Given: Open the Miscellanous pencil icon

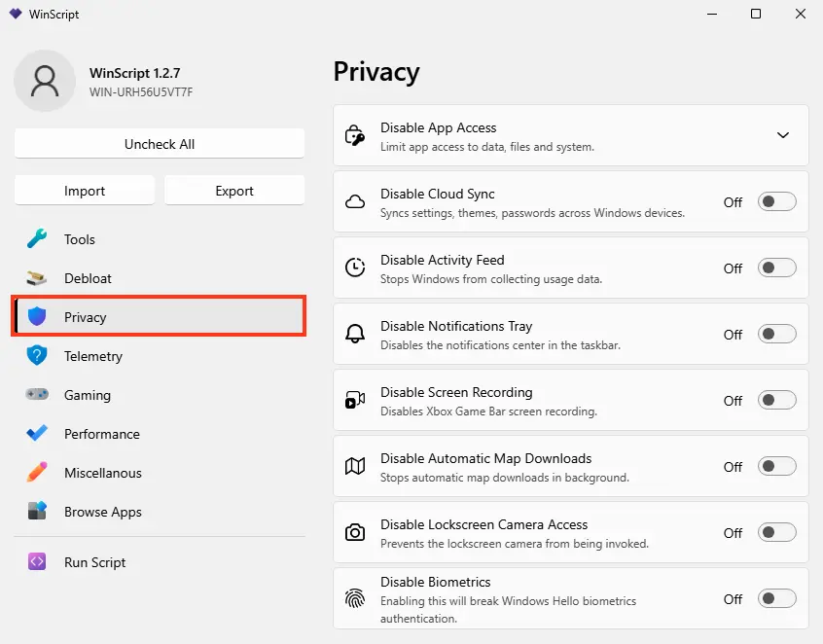Looking at the screenshot, I should pyautogui.click(x=37, y=472).
